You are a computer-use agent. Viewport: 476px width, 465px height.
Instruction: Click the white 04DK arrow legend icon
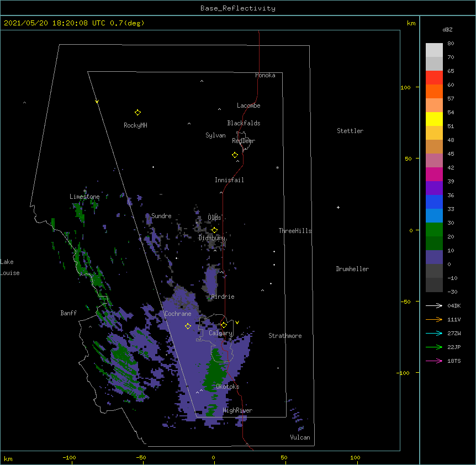pyautogui.click(x=434, y=305)
